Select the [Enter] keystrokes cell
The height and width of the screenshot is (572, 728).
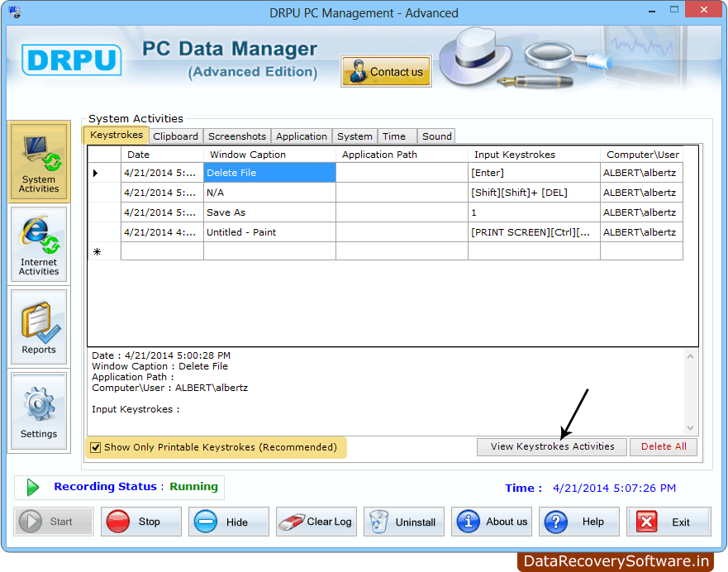[x=534, y=173]
